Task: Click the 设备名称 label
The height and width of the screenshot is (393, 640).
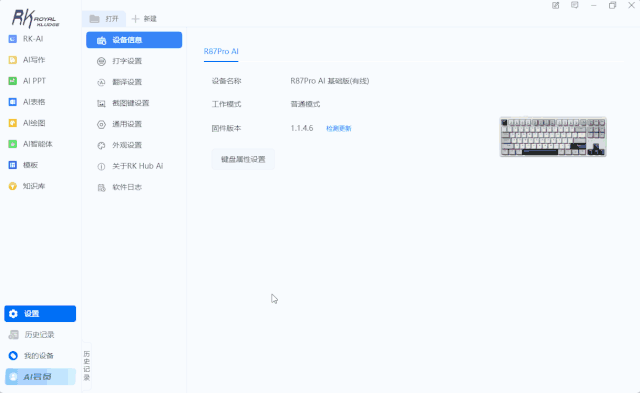Action: click(227, 81)
